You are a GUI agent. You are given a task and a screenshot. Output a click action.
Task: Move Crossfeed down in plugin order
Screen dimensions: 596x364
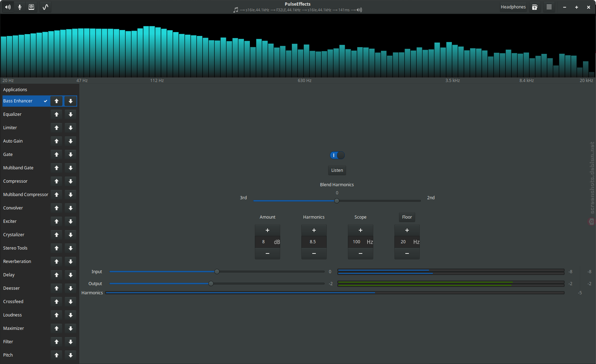click(x=70, y=302)
